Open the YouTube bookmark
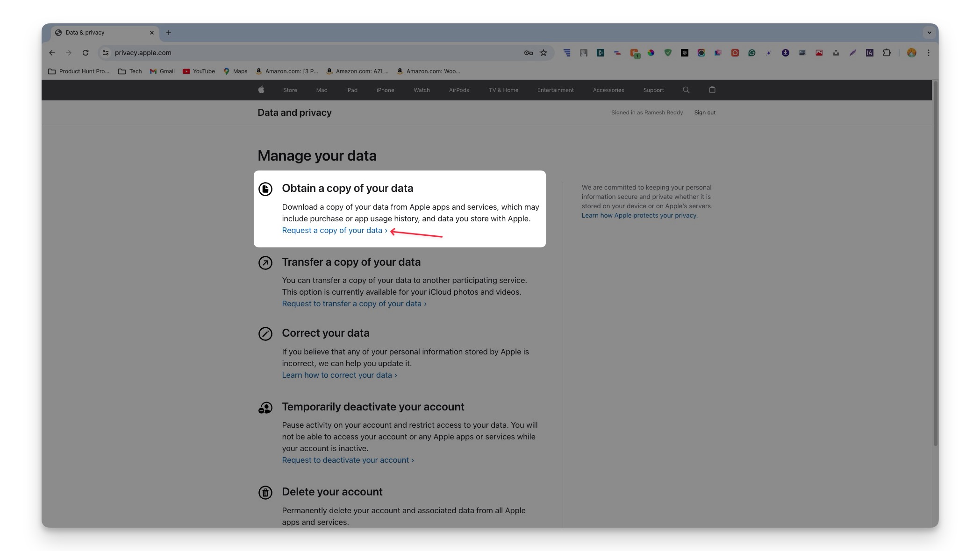The image size is (980, 551). 199,71
